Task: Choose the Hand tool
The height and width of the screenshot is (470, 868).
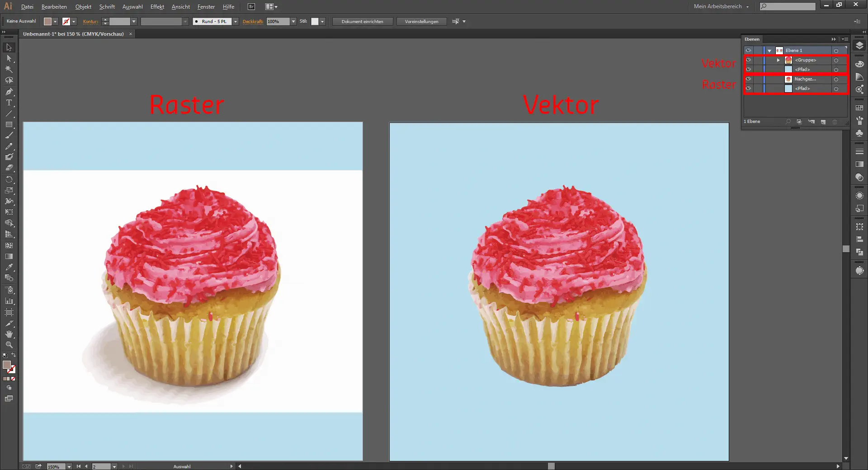Action: coord(9,334)
